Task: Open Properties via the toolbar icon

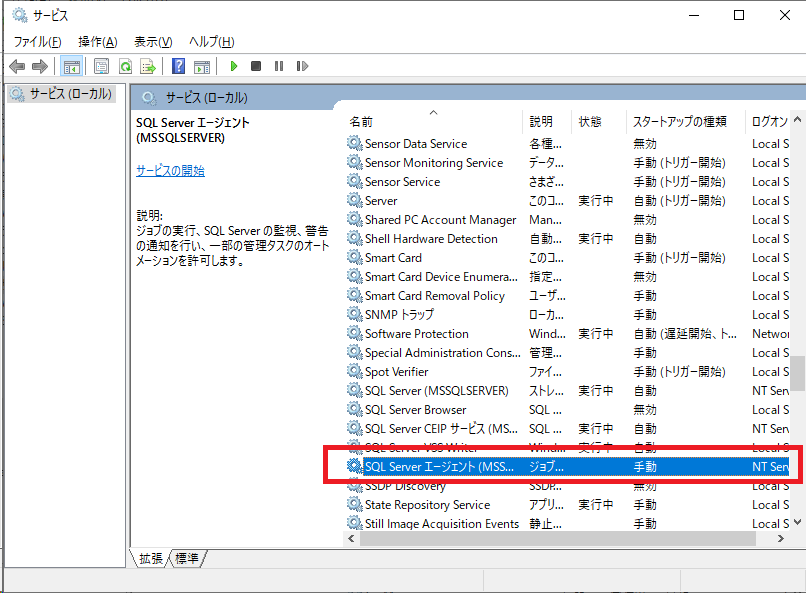Action: click(x=101, y=66)
